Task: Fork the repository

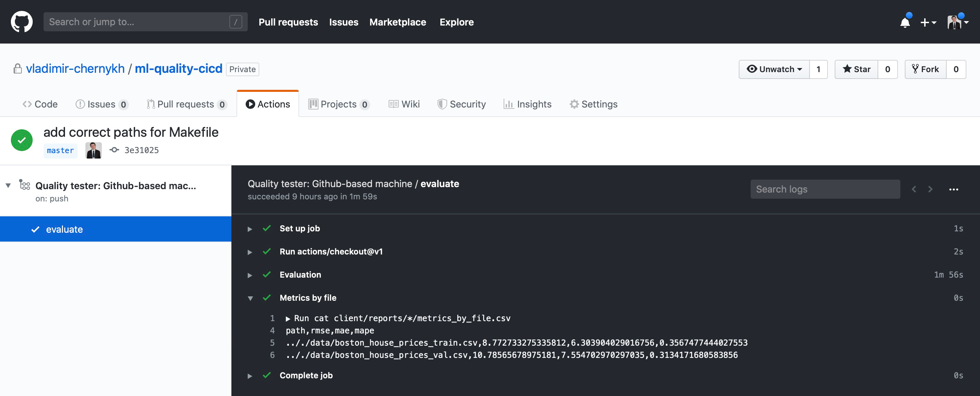Action: [x=925, y=69]
